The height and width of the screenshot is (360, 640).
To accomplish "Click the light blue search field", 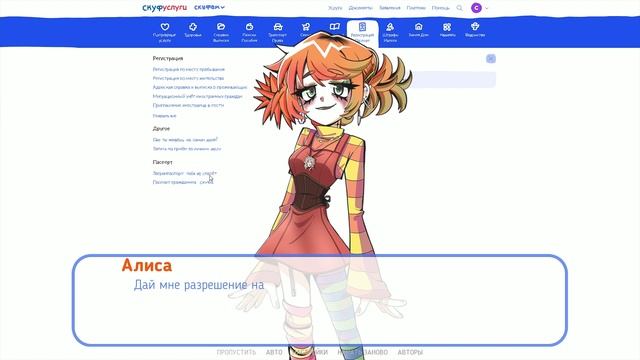I will 453,80.
